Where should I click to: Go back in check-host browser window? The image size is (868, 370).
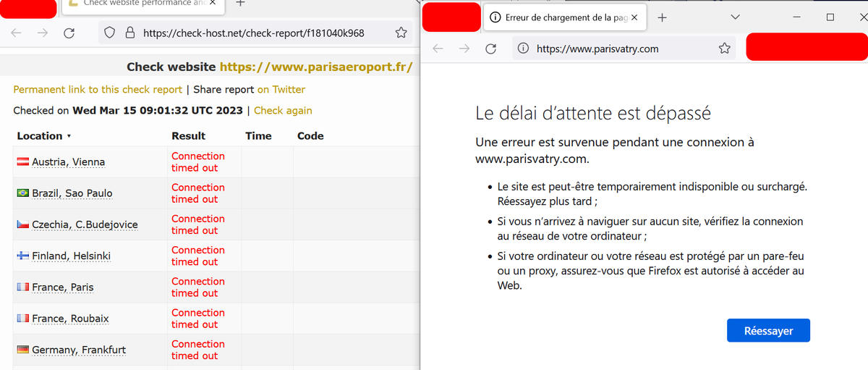(x=17, y=33)
